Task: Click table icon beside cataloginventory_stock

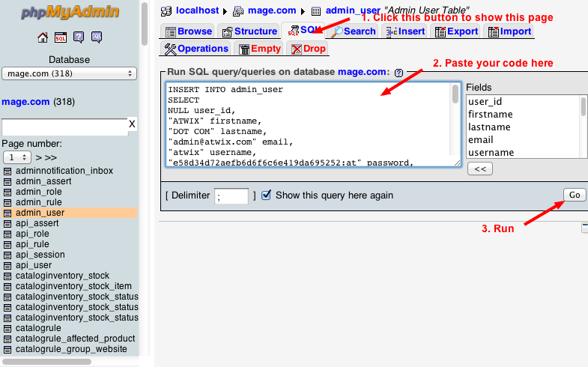Action: point(7,276)
